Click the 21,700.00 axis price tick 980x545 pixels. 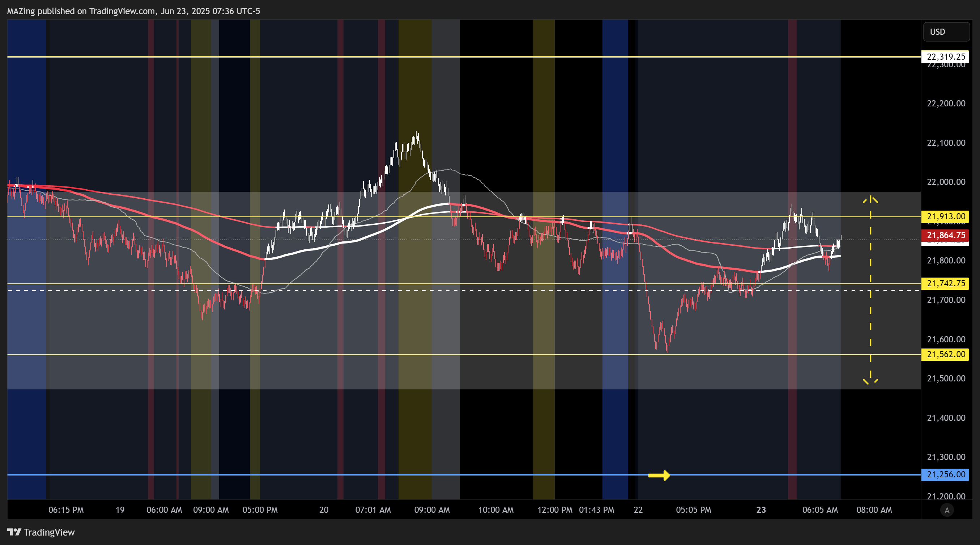tap(946, 300)
